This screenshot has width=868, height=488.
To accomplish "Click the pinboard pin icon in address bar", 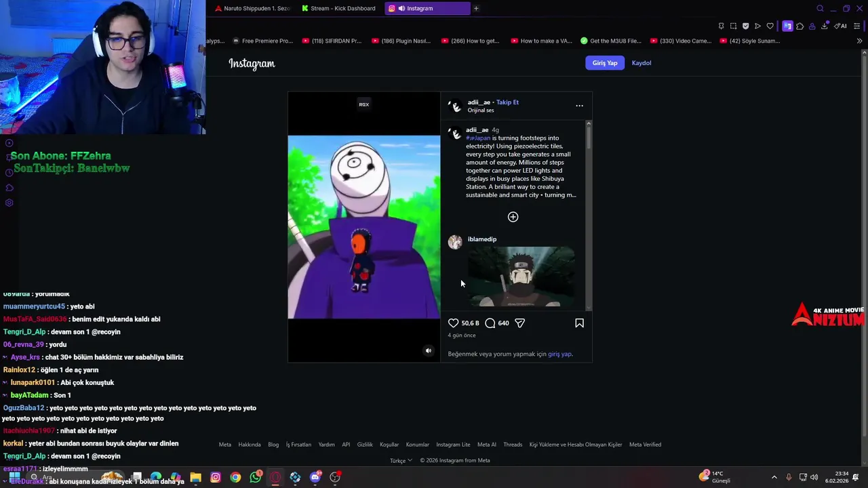I will (721, 26).
